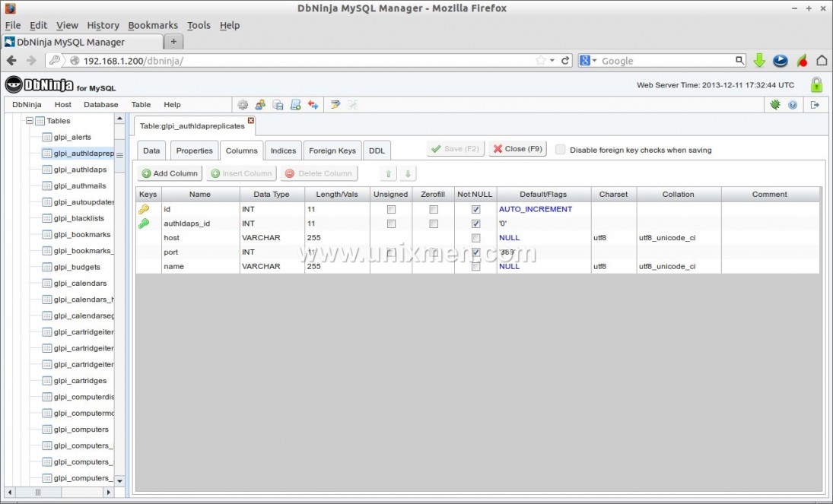Screen dimensions: 833x504
Task: Open the Table menu
Action: pos(141,105)
